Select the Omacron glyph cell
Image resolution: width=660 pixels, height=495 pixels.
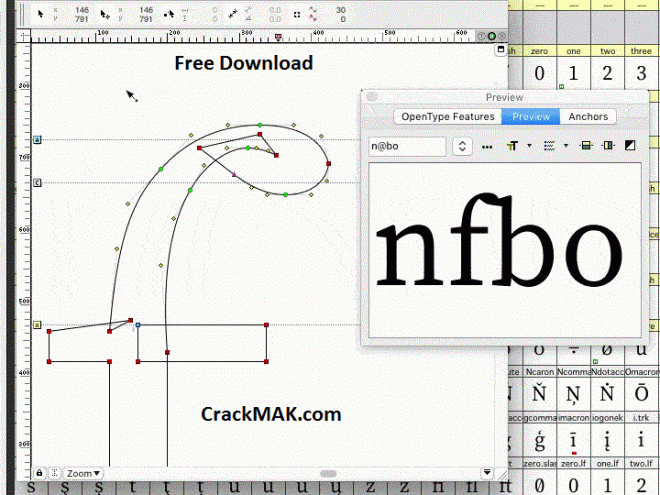tap(641, 389)
